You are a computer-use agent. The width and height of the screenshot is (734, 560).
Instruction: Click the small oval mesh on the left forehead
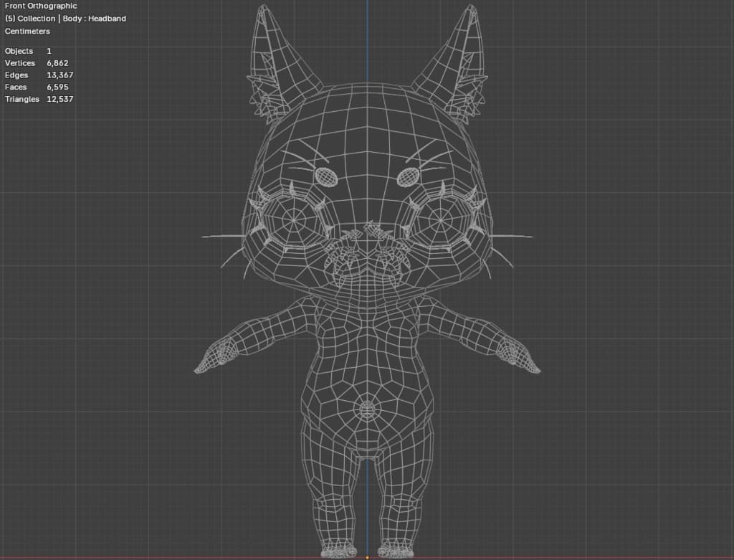click(x=326, y=175)
